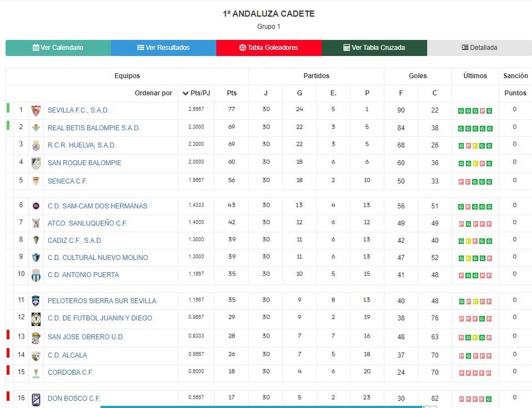Viewport: 532px width, 408px height.
Task: Click Sevilla's last-five results badges
Action: pyautogui.click(x=475, y=111)
